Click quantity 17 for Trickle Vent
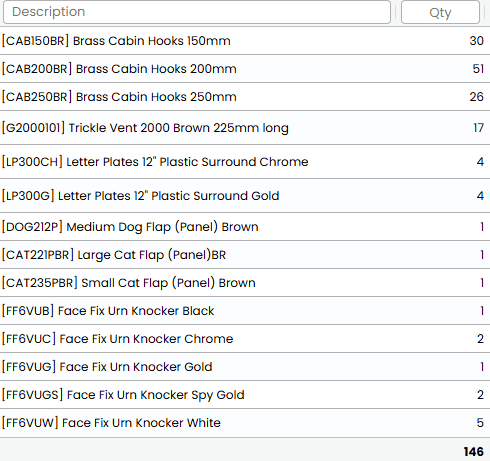 [x=479, y=128]
